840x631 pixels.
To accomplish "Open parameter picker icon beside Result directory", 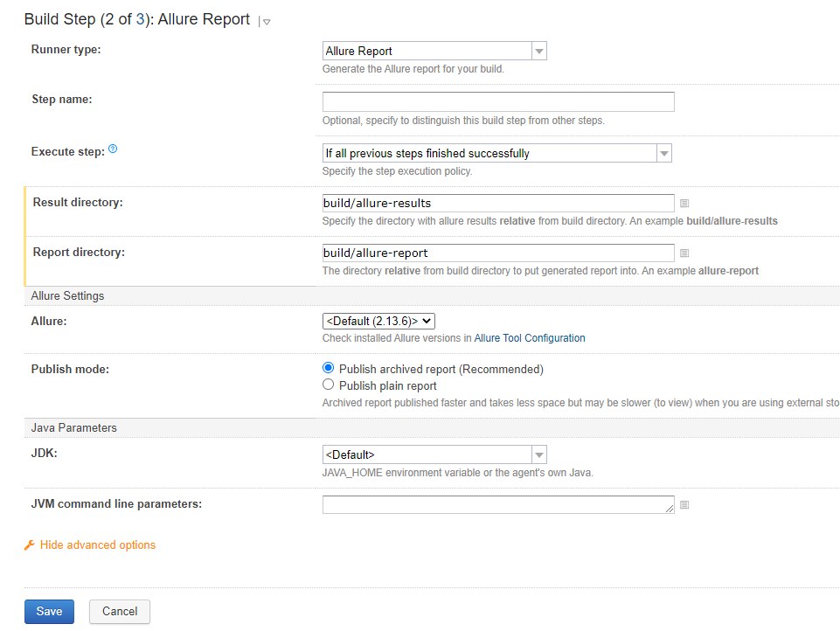I will point(684,203).
